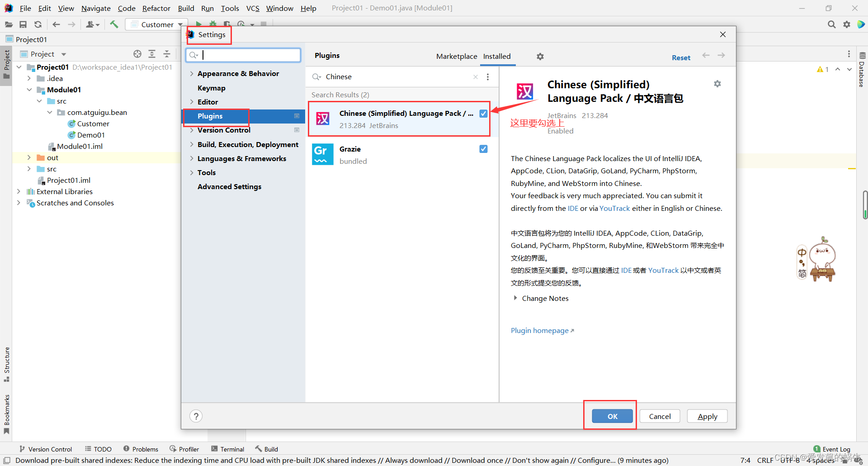Open the Bookmarks tool window sidebar

(7, 414)
